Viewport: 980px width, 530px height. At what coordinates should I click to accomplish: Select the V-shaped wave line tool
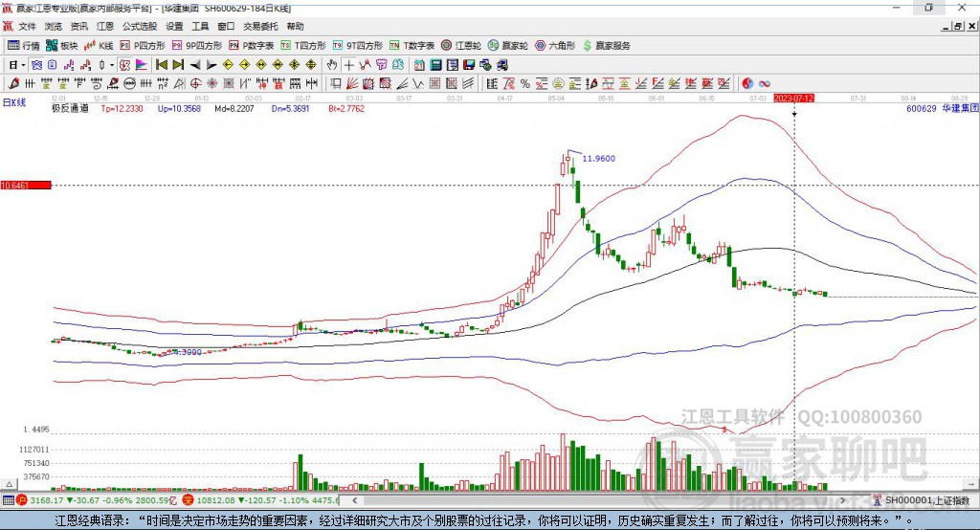418,84
